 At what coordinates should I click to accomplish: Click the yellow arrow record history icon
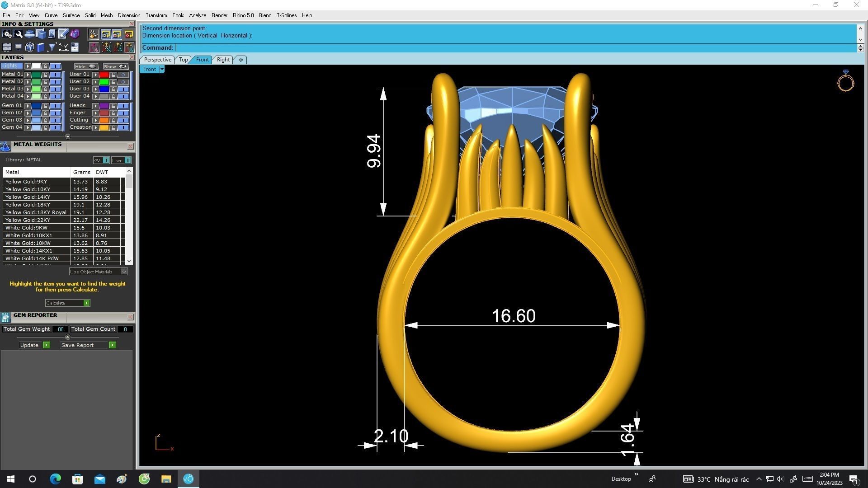[117, 34]
